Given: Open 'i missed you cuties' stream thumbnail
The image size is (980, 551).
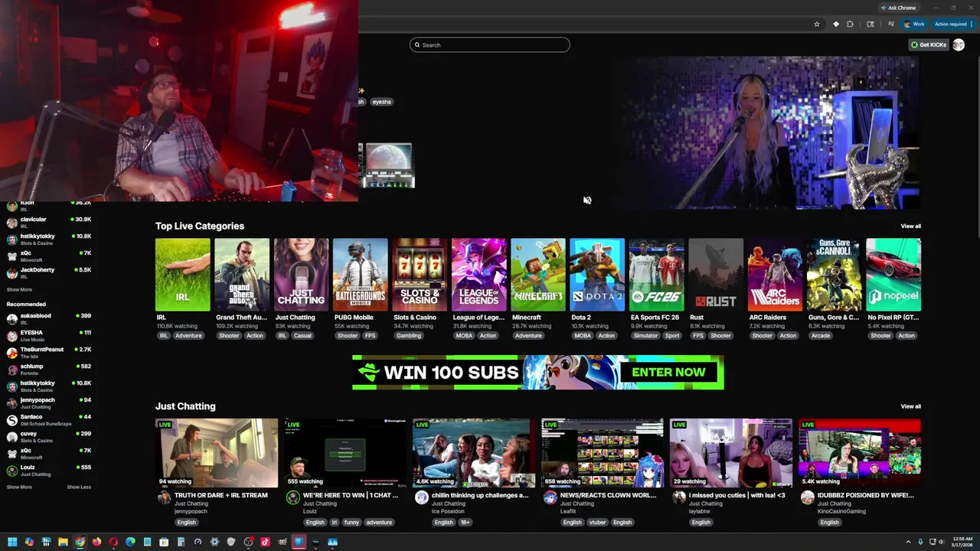Looking at the screenshot, I should point(731,453).
